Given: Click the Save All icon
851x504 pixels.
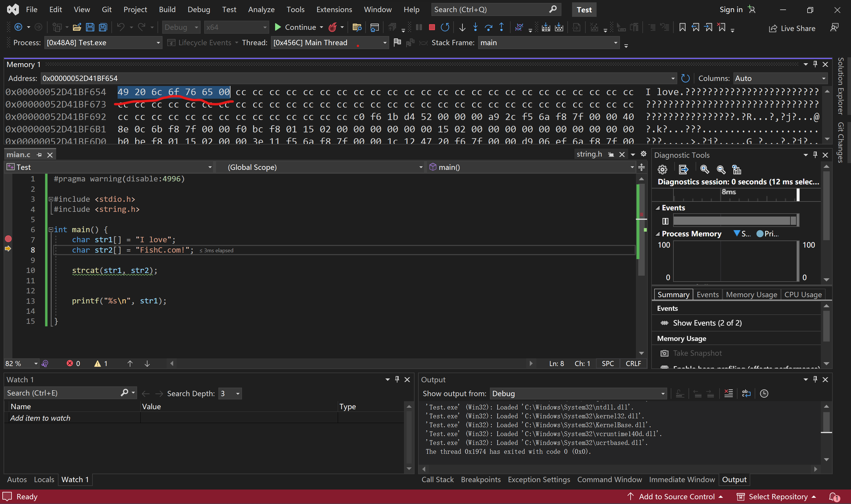Looking at the screenshot, I should (x=103, y=27).
